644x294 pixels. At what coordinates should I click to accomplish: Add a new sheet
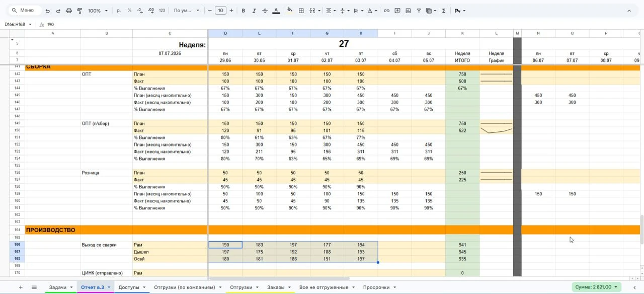coord(21,287)
